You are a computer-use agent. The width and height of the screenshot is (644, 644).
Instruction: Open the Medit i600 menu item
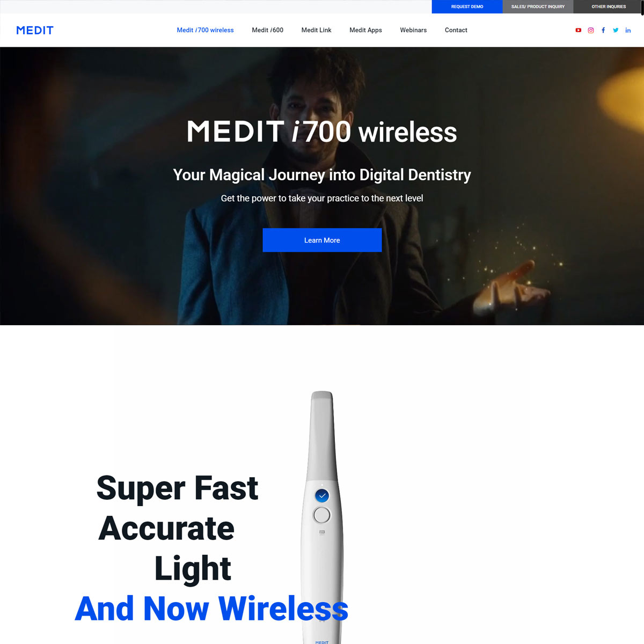(x=268, y=30)
